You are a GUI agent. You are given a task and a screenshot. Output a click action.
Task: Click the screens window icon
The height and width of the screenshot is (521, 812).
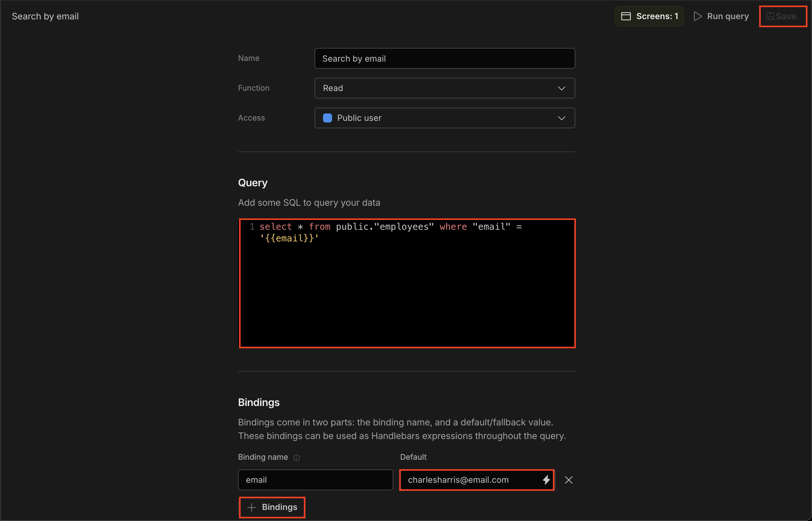point(626,16)
